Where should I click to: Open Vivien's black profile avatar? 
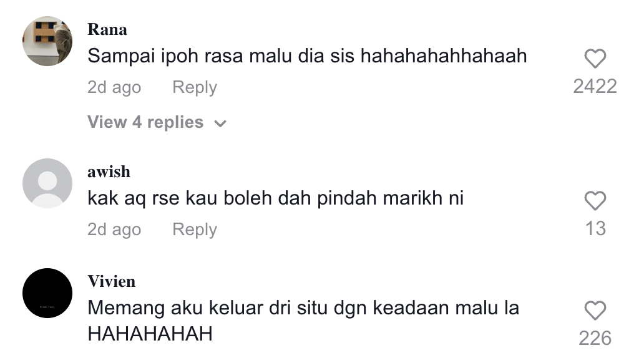tap(47, 293)
